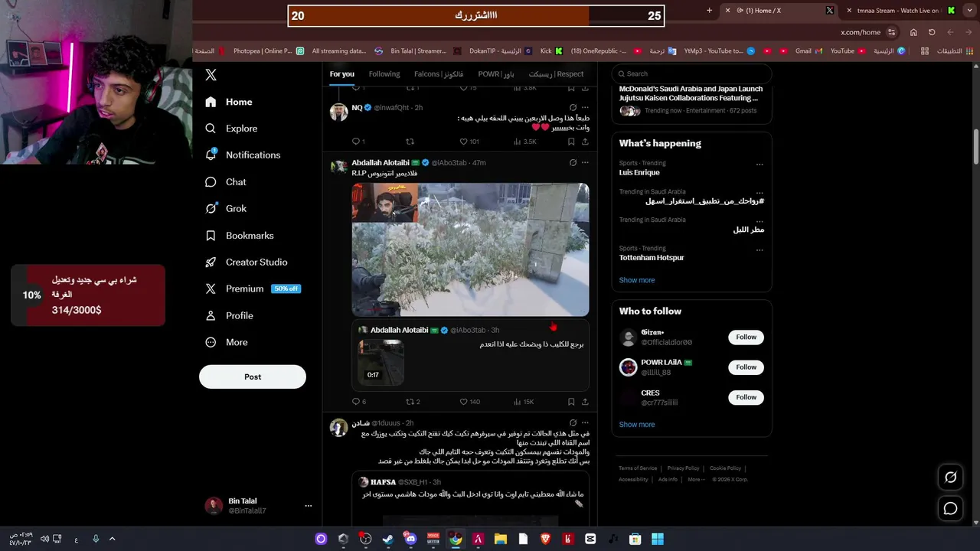Open Steam from the taskbar

(x=388, y=539)
